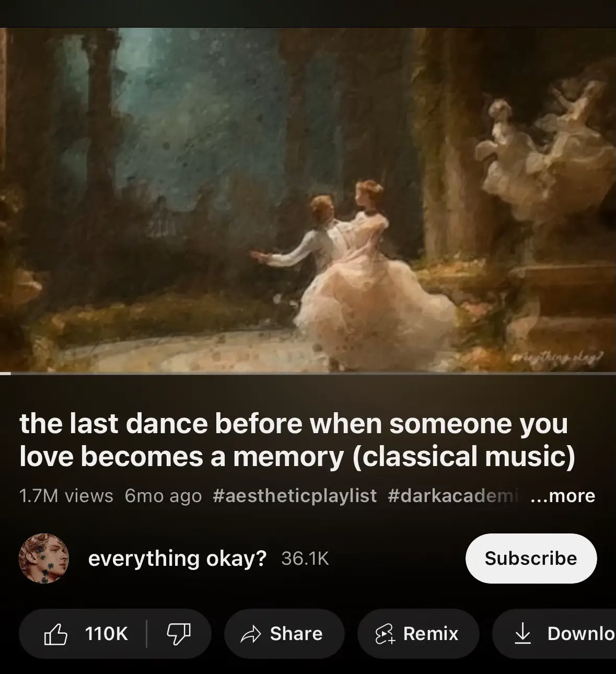Click the 110K like count
616x674 pixels.
coord(107,634)
